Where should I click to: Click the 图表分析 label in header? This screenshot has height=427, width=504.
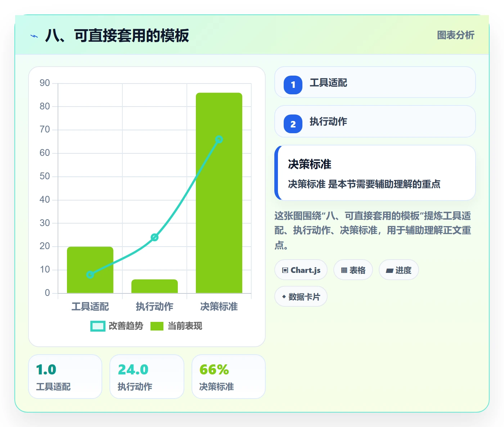(x=456, y=35)
